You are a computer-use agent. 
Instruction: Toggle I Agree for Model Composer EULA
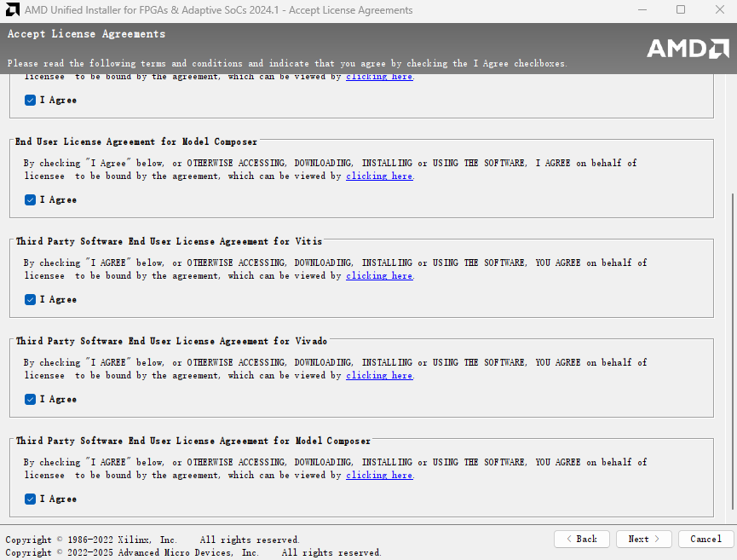click(31, 199)
